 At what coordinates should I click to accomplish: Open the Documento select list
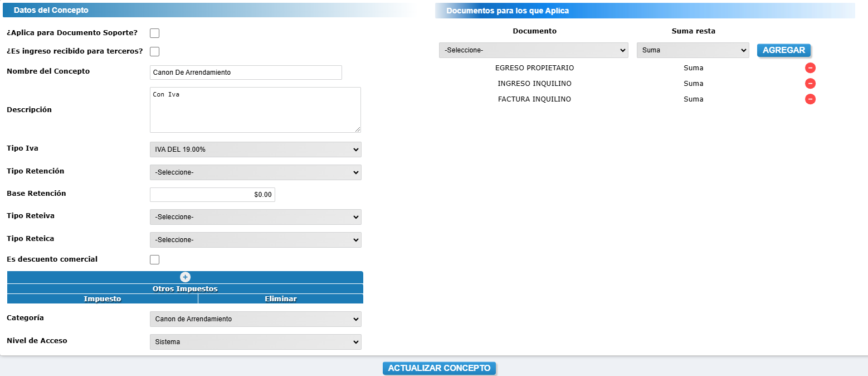[533, 50]
